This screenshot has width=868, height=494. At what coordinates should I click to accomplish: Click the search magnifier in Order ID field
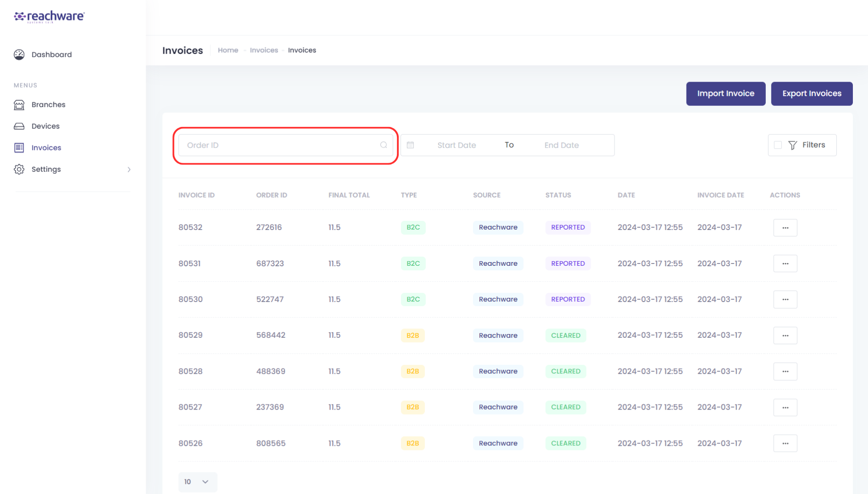384,145
